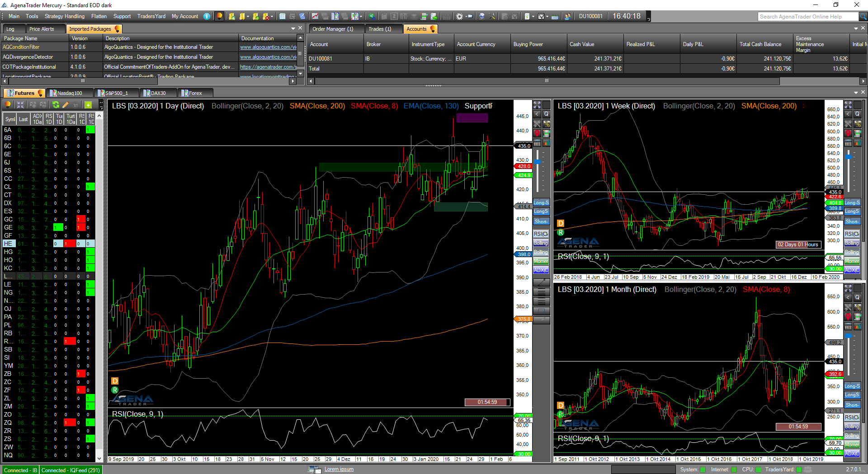Click the lightbulb icon in Futures list toolbar
This screenshot has width=868, height=474.
8,105
